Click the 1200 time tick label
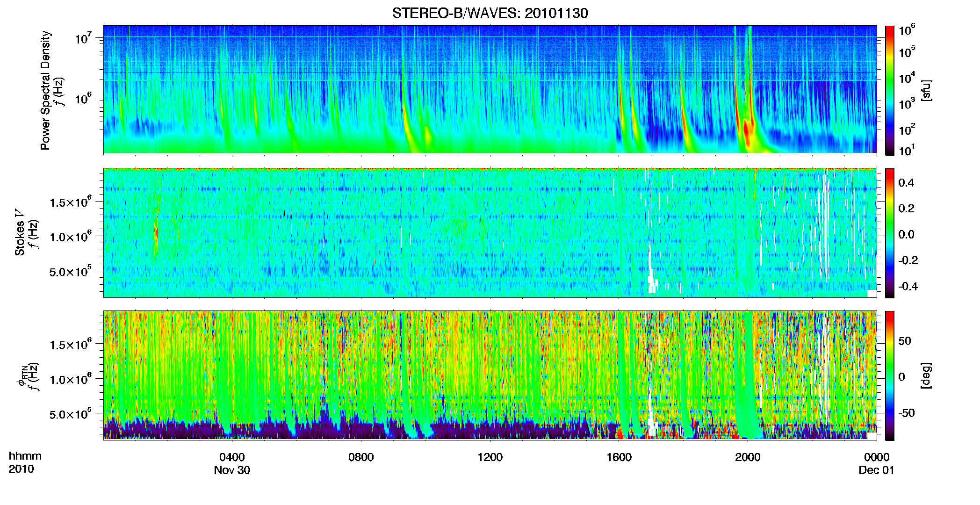 tap(490, 457)
